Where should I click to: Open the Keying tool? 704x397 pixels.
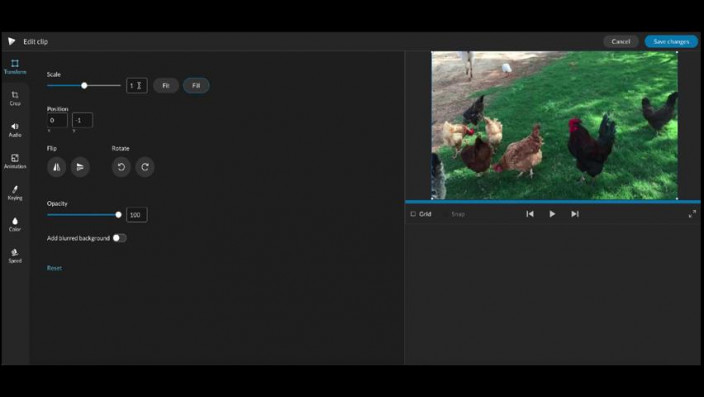(x=15, y=193)
